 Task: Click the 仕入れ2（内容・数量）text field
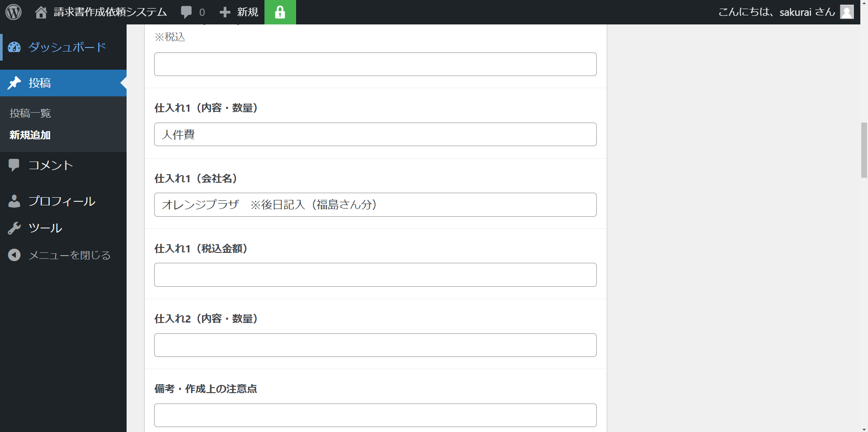[375, 345]
